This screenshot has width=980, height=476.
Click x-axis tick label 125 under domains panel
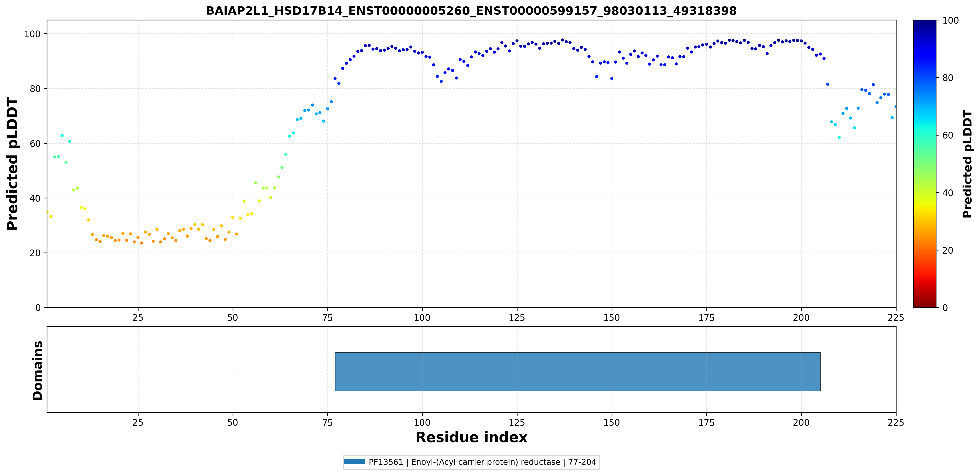click(517, 422)
